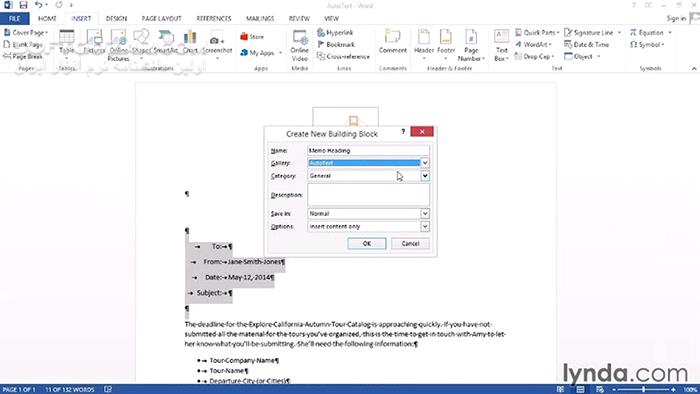Screen dimensions: 700x394
Task: Switch to the PAGE LAYOUT tab
Action: [162, 18]
